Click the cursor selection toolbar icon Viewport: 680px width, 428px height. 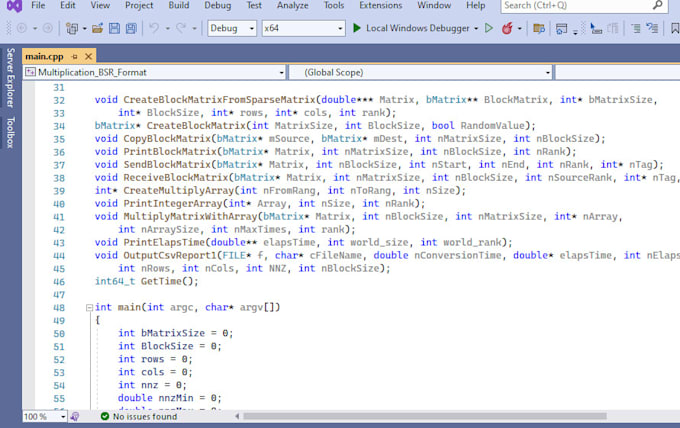596,29
